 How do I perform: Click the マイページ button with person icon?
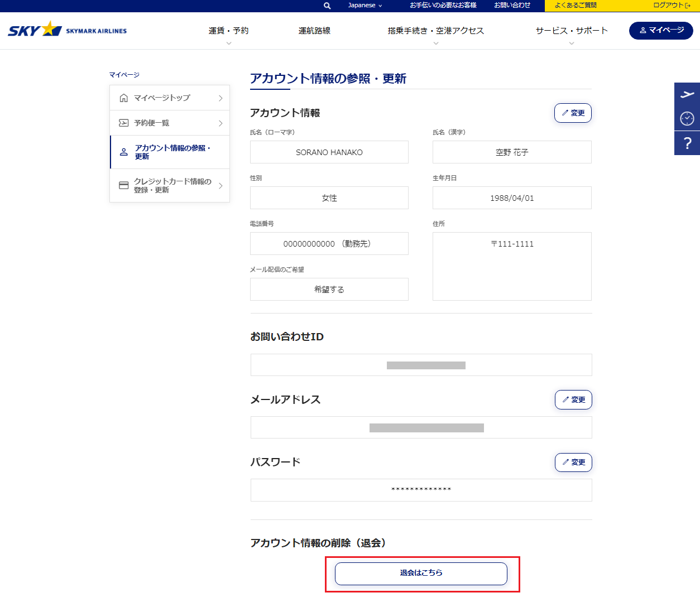[x=661, y=30]
